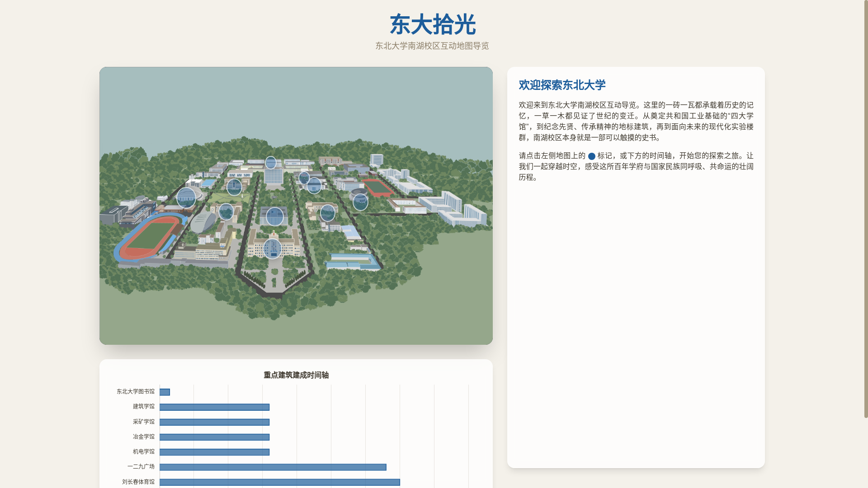Click the 一二九广场 axis label

pyautogui.click(x=141, y=466)
